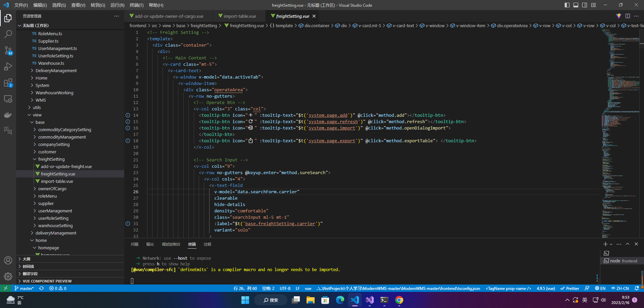Screen dimensions: 644x308
Task: Toggle the primary side bar visibility
Action: 567,5
